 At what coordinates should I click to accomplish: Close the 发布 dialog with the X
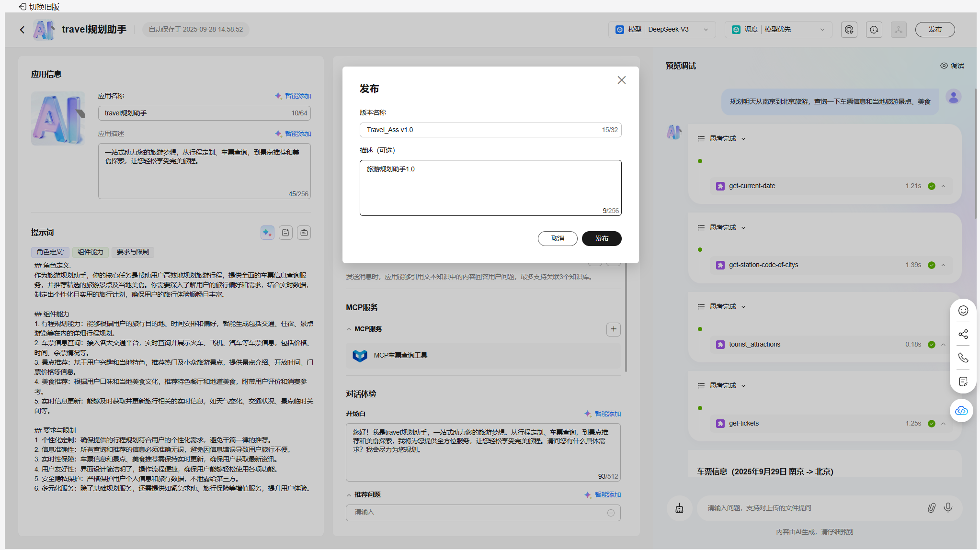click(621, 80)
